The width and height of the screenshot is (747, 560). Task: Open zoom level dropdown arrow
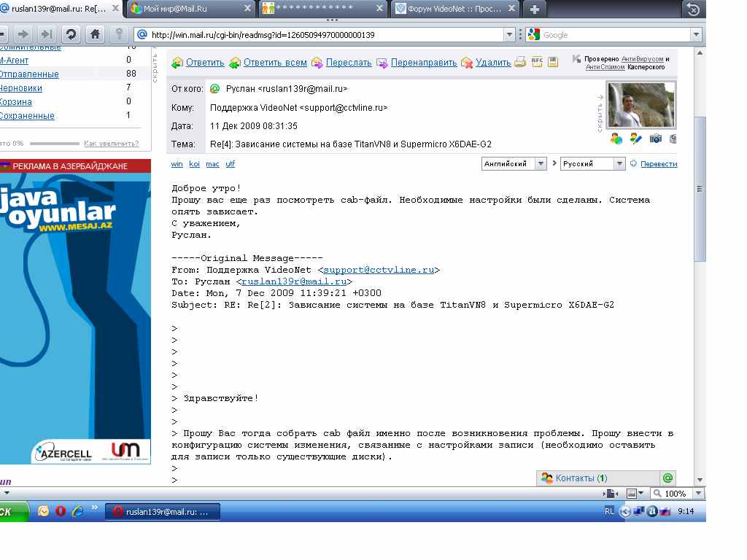coord(698,494)
